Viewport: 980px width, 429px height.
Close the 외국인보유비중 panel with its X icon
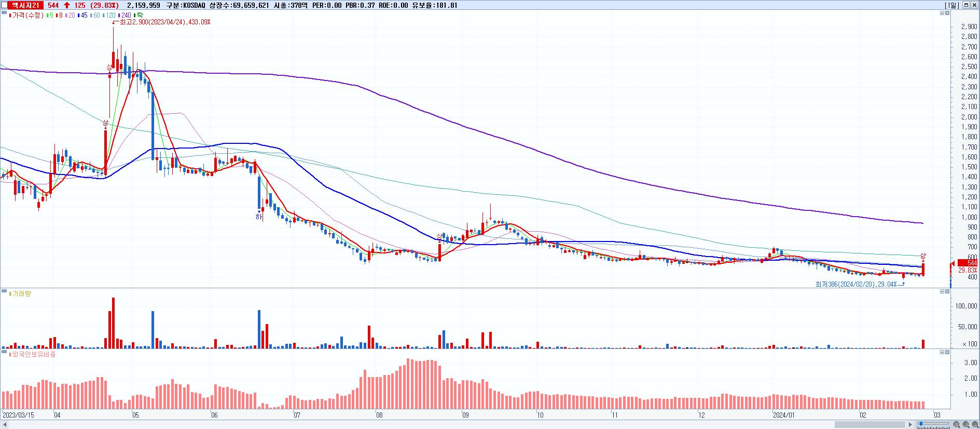[x=948, y=352]
